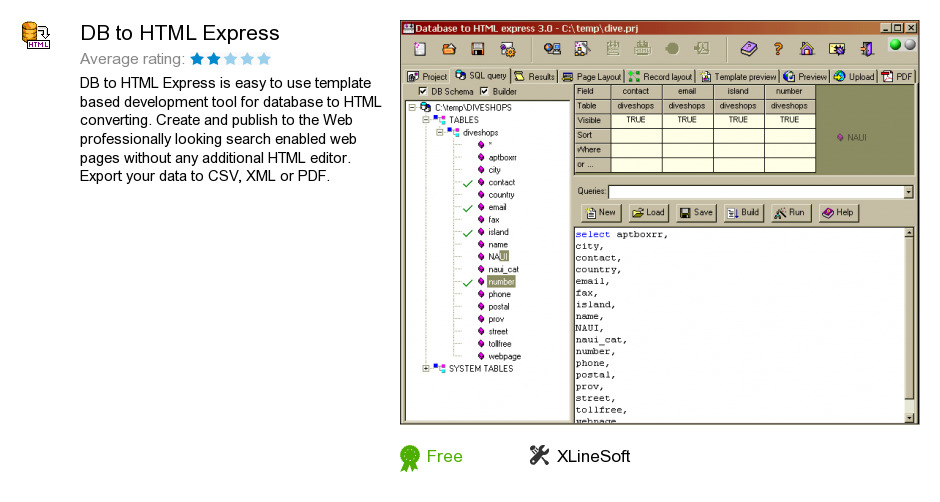Click the Build query button
940x502 pixels.
coord(743,212)
